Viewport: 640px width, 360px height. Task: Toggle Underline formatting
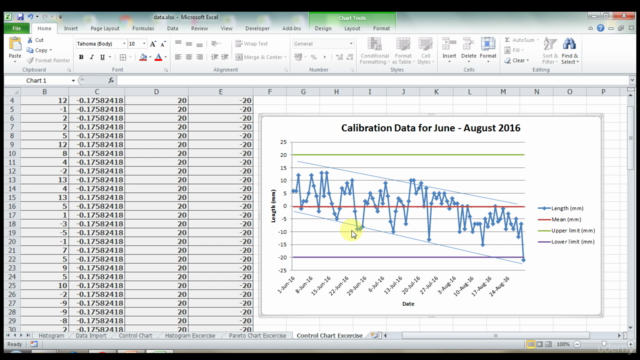pyautogui.click(x=102, y=57)
